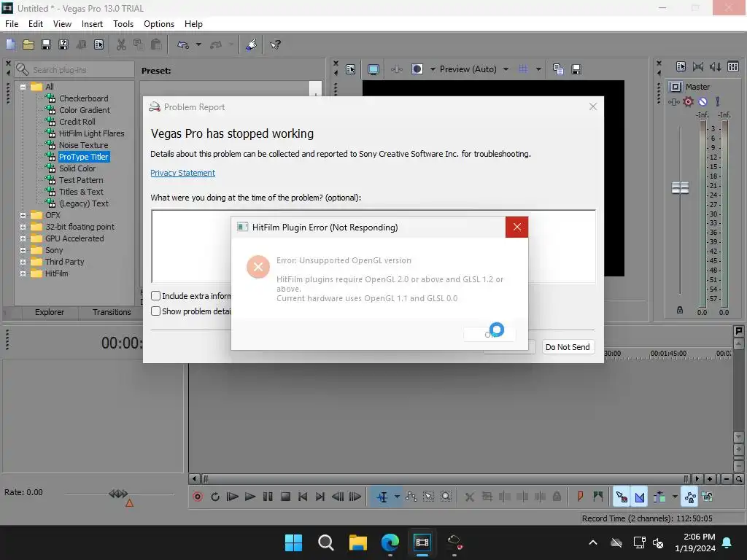
Task: Toggle Auto Ripple icon in timeline toolbar
Action: point(659,497)
